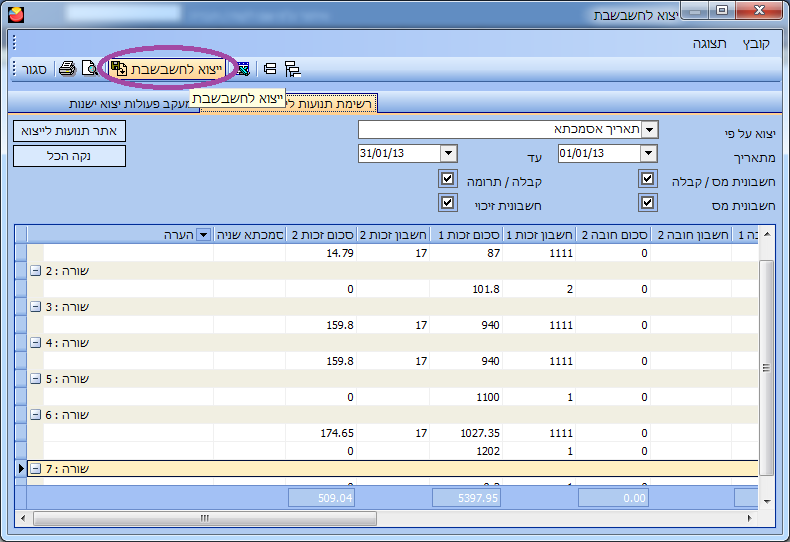Click the Excel export icon in the toolbar
The height and width of the screenshot is (542, 790).
[x=242, y=69]
